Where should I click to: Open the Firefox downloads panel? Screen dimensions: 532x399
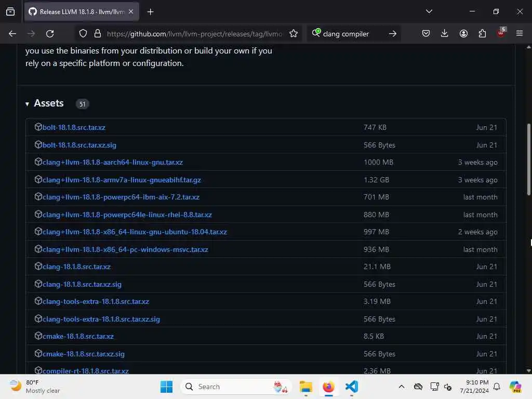(445, 34)
